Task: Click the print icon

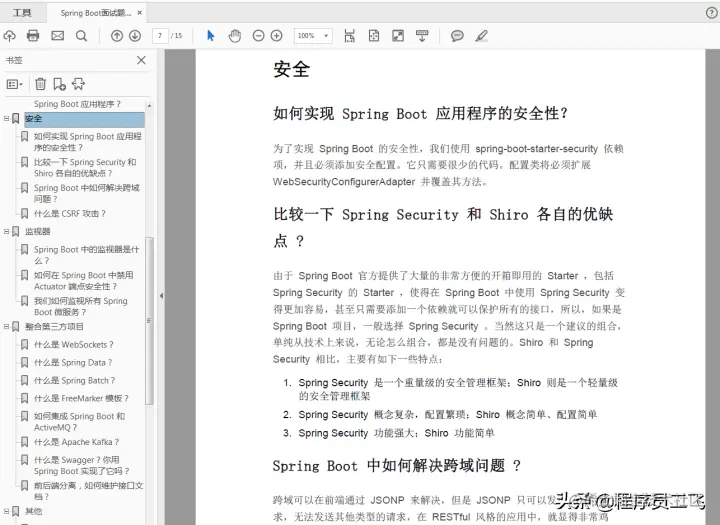Action: pyautogui.click(x=33, y=36)
